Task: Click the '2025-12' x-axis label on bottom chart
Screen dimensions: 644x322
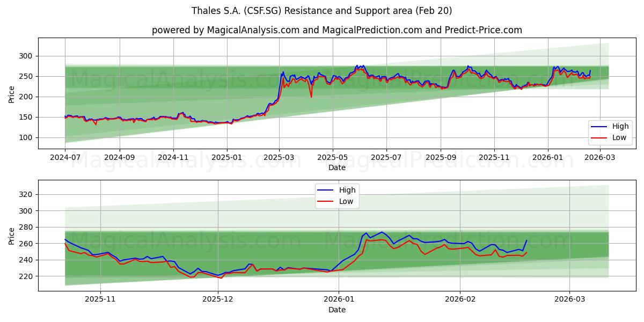Action: point(218,299)
